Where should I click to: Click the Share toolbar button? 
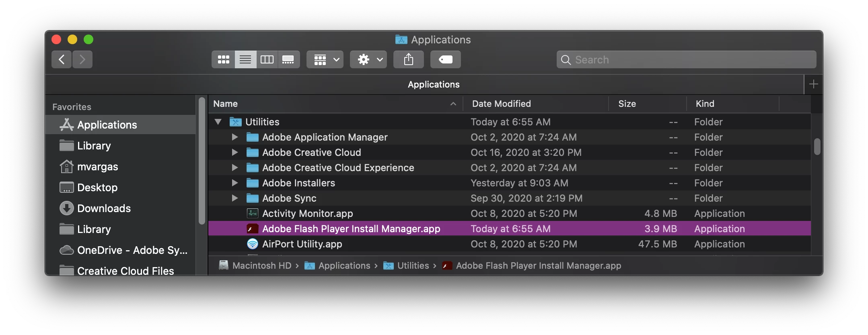pyautogui.click(x=409, y=59)
